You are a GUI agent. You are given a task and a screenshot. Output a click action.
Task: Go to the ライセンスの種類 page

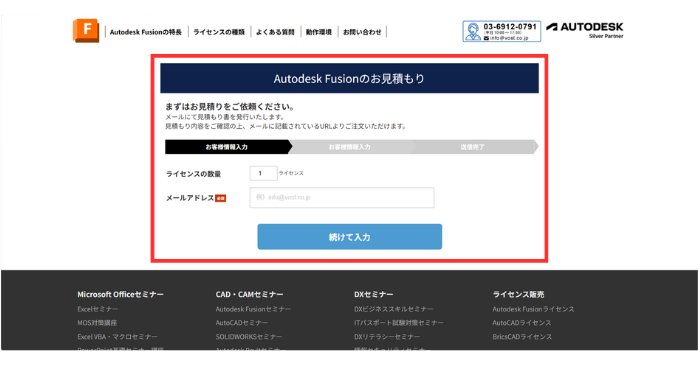[x=219, y=32]
